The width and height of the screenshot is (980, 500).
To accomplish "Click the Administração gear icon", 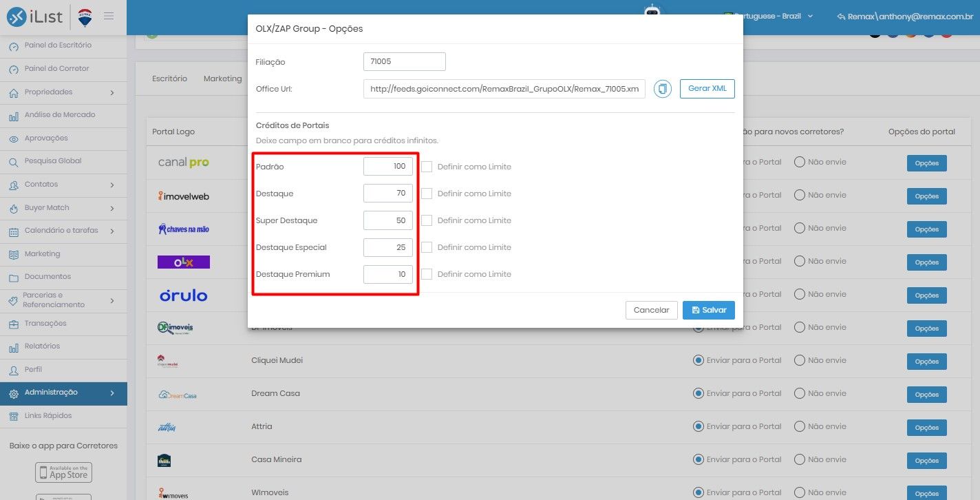I will [14, 393].
